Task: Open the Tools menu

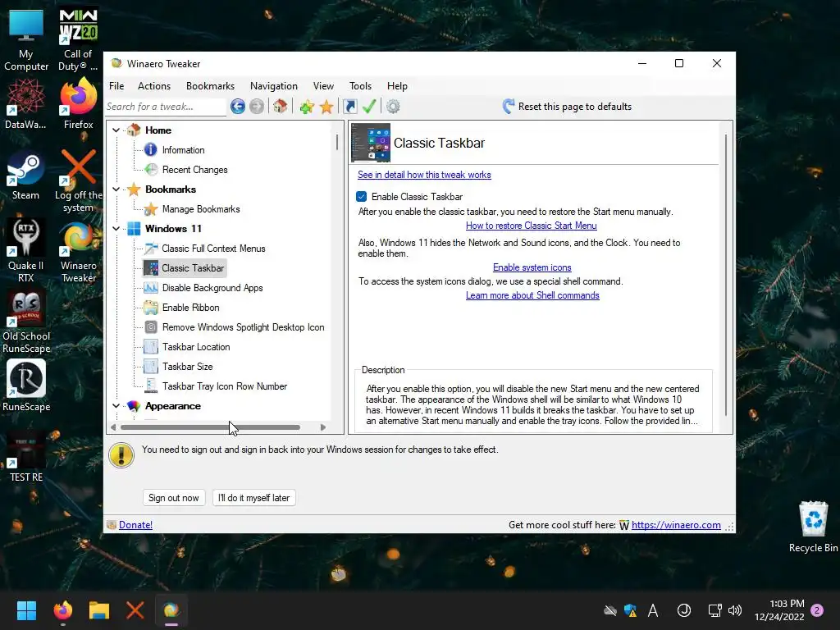Action: pos(360,85)
